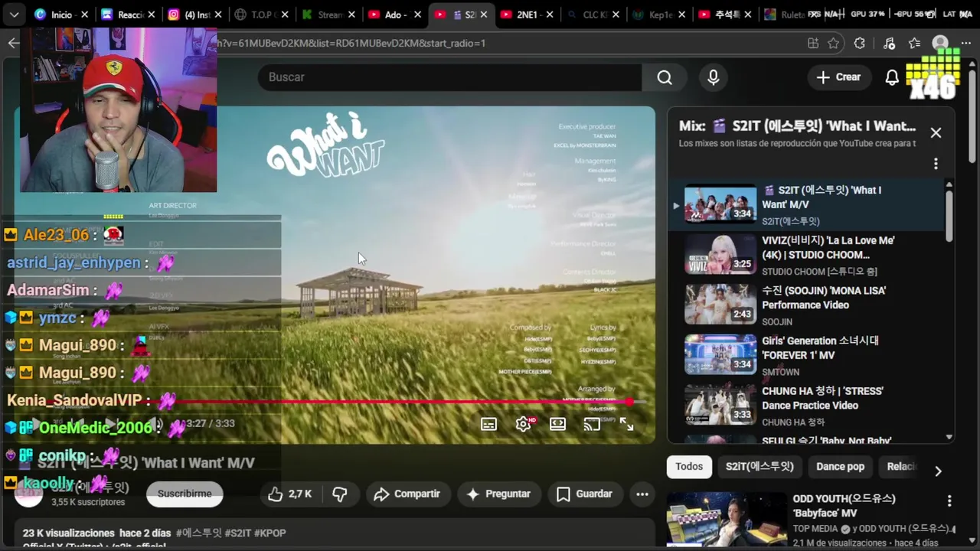980x551 pixels.
Task: Click the #KPOP hashtag
Action: click(269, 533)
